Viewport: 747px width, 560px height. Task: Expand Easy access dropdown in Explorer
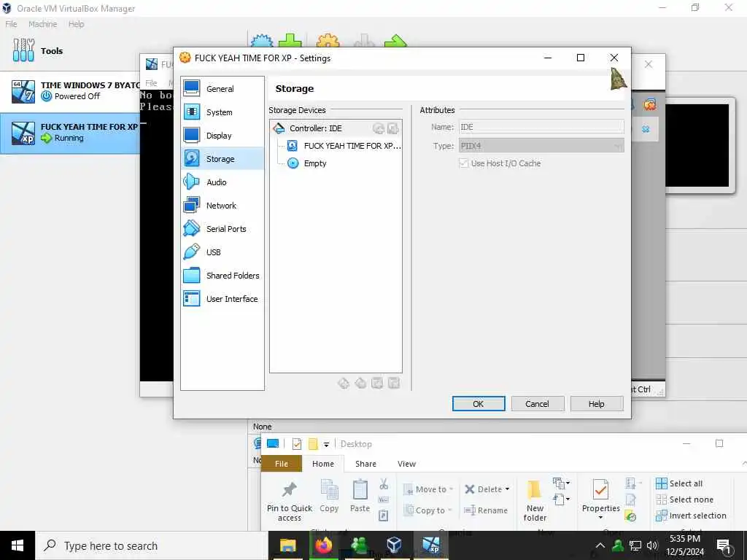(x=561, y=499)
